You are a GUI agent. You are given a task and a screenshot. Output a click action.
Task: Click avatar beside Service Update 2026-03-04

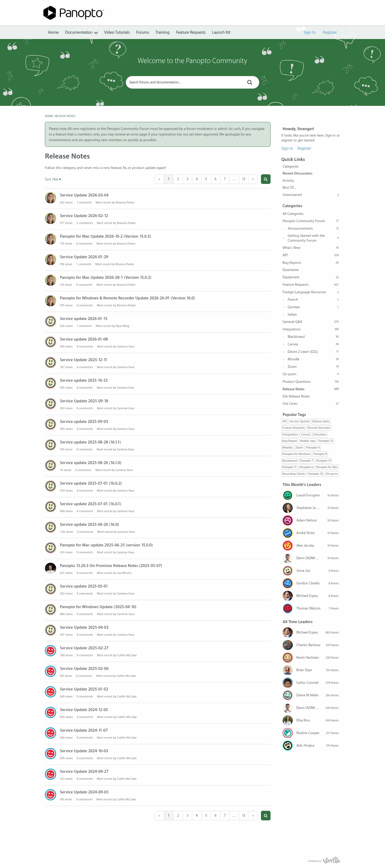point(51,198)
